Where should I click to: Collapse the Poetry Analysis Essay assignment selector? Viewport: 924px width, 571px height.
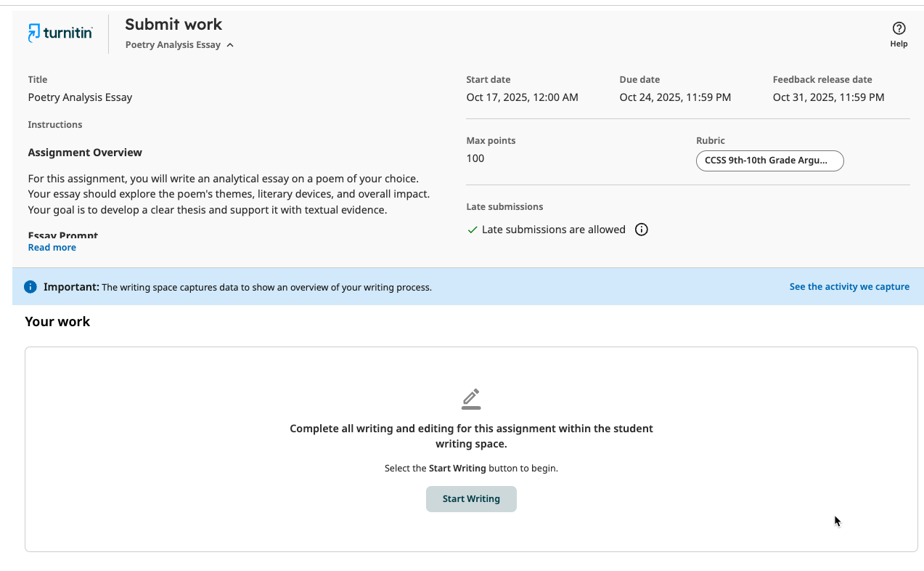pos(229,44)
